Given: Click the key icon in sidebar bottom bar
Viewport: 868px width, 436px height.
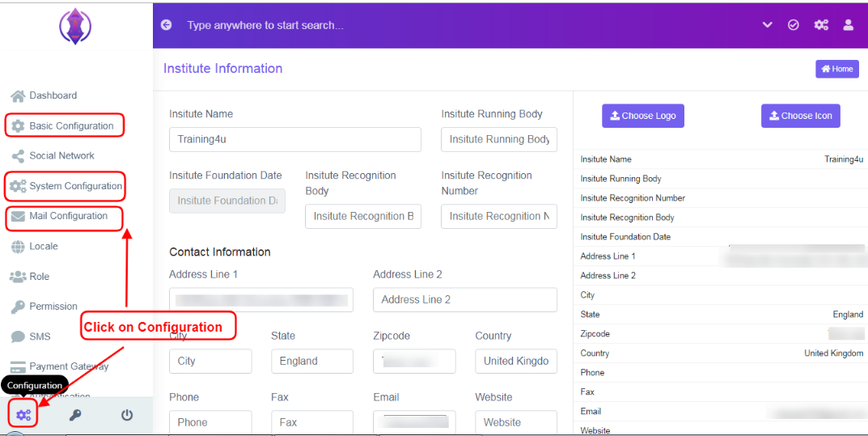Looking at the screenshot, I should [75, 416].
